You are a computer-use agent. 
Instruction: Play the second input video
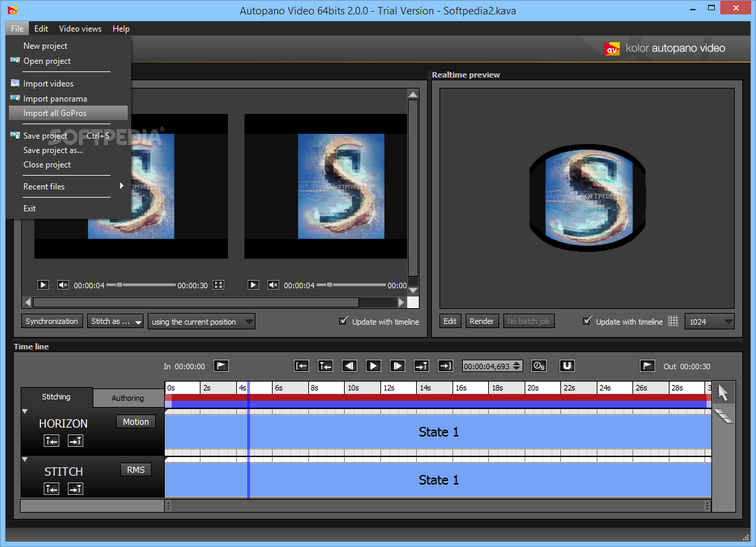coord(253,285)
